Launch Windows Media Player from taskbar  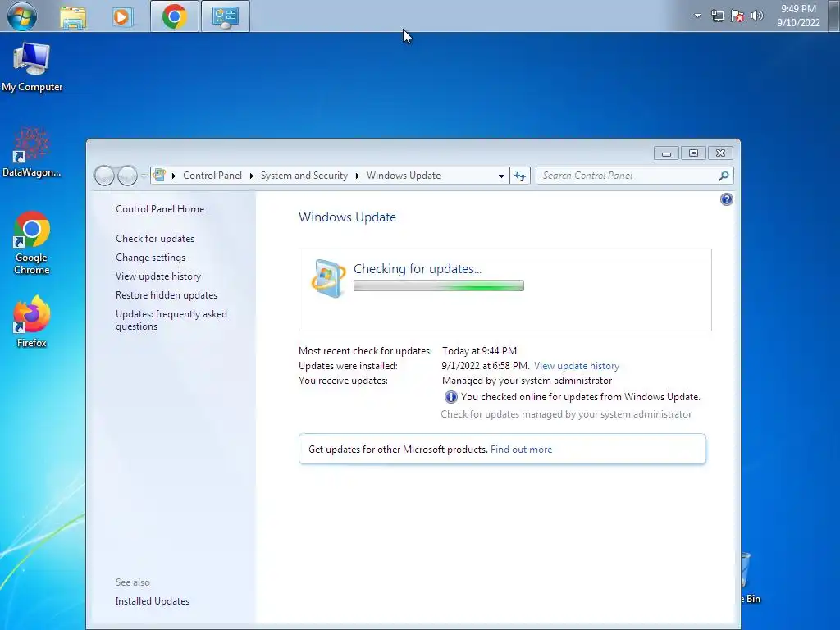tap(122, 16)
